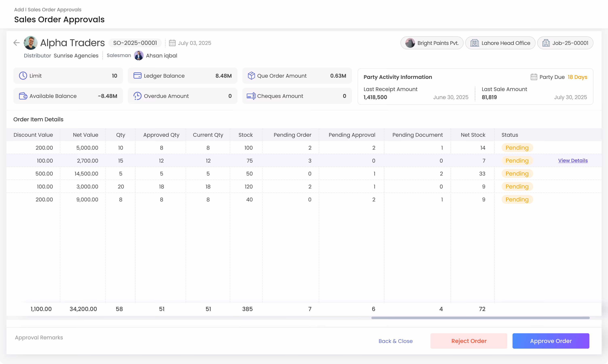
Task: Click the net stock value 33
Action: 482,174
